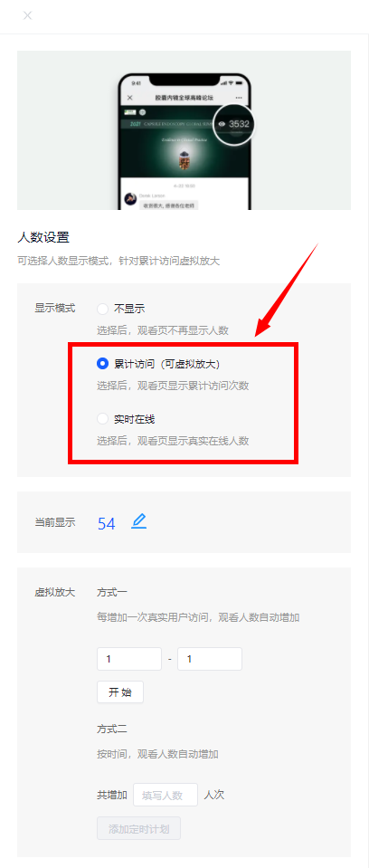This screenshot has height=868, width=369.
Task: Focus the first range input containing 1
Action: tap(129, 659)
